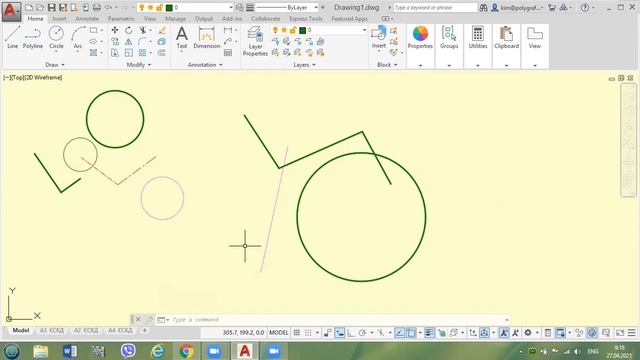
Task: Expand the Modify panel dropdown
Action: pyautogui.click(x=139, y=64)
